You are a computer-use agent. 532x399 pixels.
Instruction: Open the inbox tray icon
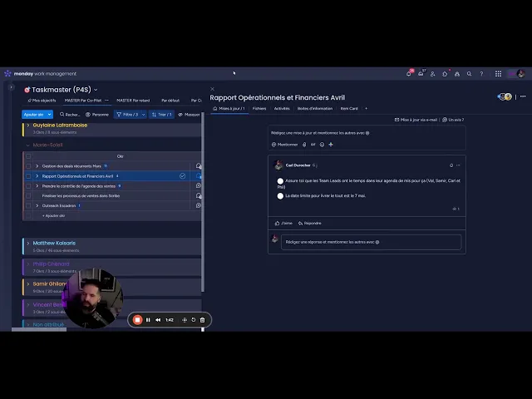point(421,74)
